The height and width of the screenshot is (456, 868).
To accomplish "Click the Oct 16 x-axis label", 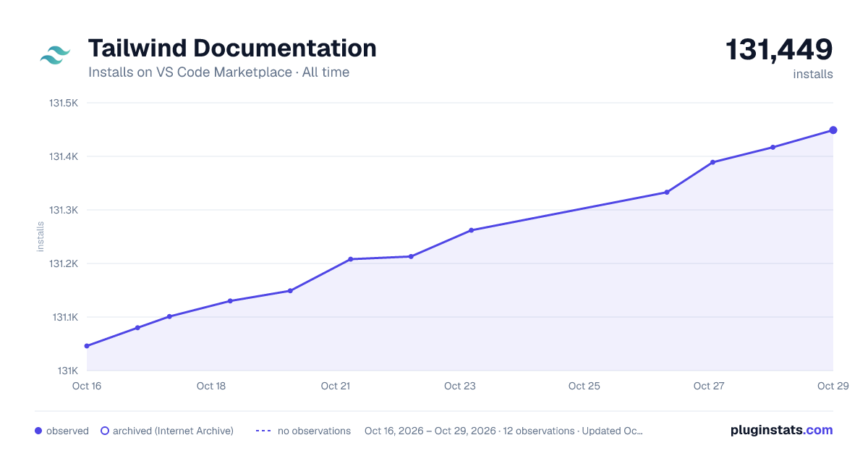I will point(87,386).
